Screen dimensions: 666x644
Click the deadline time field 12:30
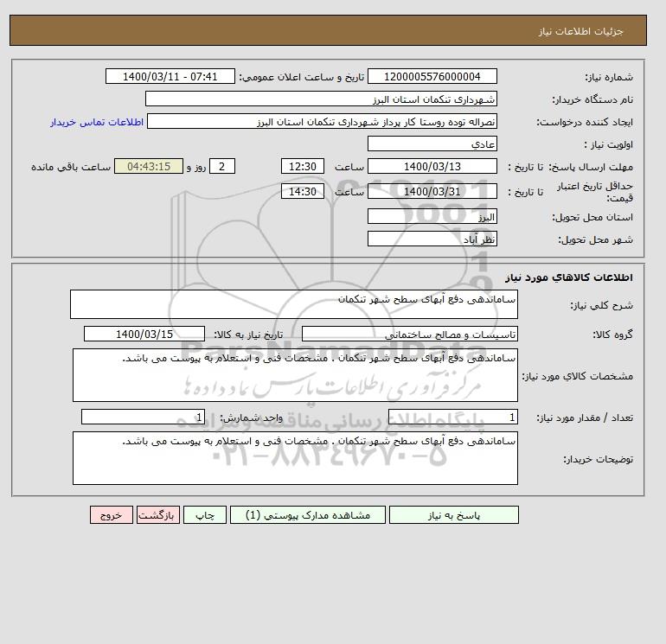pyautogui.click(x=303, y=167)
